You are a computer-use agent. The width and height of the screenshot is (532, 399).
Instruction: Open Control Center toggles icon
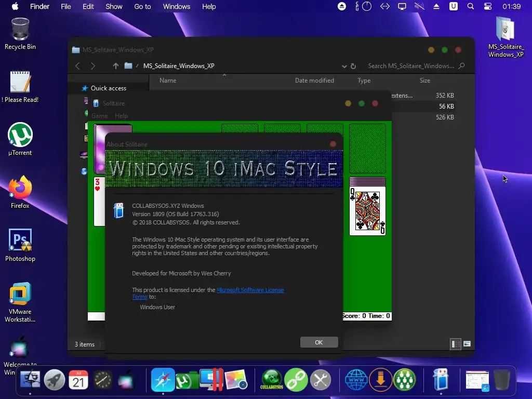(487, 6)
